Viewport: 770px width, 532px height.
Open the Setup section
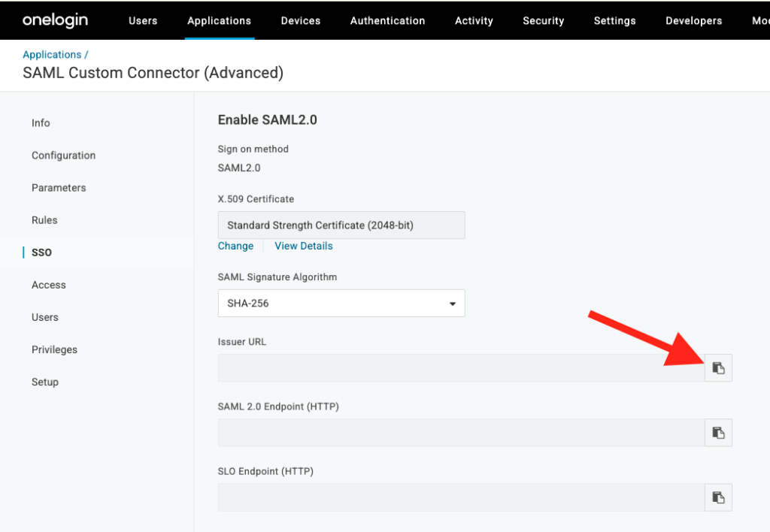click(x=45, y=381)
